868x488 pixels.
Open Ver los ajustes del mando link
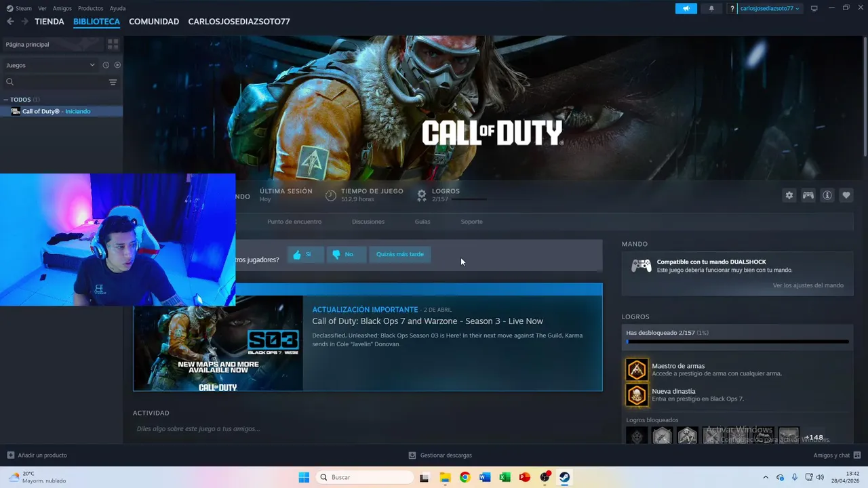tap(808, 285)
